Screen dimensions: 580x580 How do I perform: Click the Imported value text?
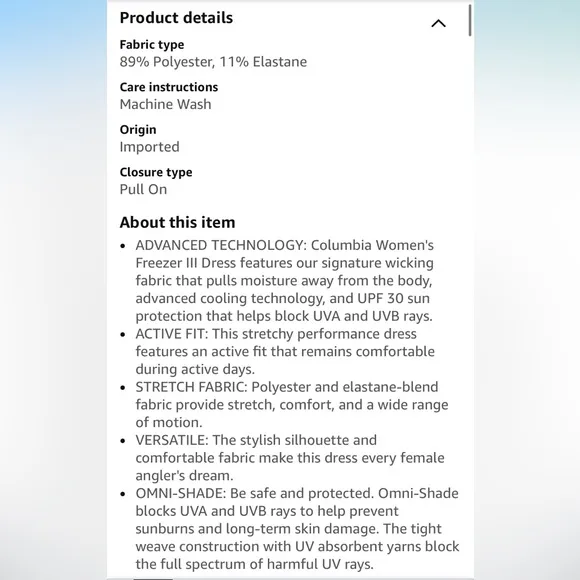pos(149,147)
